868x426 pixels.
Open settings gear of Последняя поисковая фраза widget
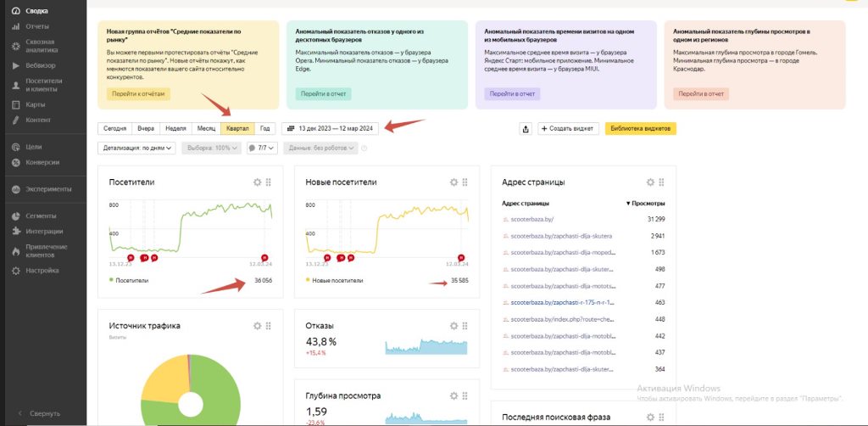[650, 418]
